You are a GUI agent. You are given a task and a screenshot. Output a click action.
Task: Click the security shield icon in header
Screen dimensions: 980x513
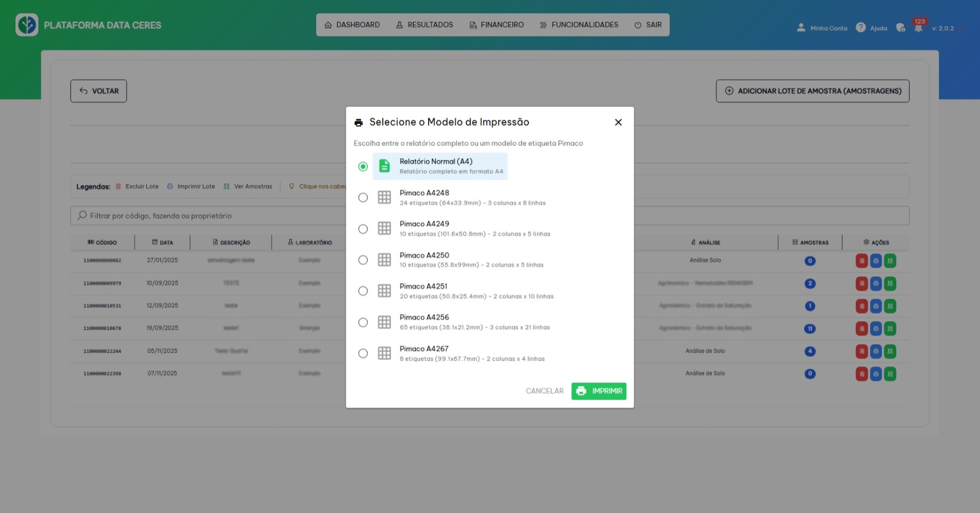[x=901, y=28]
